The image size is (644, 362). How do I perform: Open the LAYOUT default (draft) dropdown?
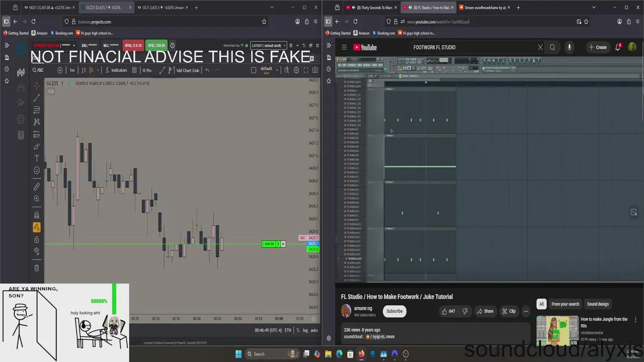tap(268, 45)
